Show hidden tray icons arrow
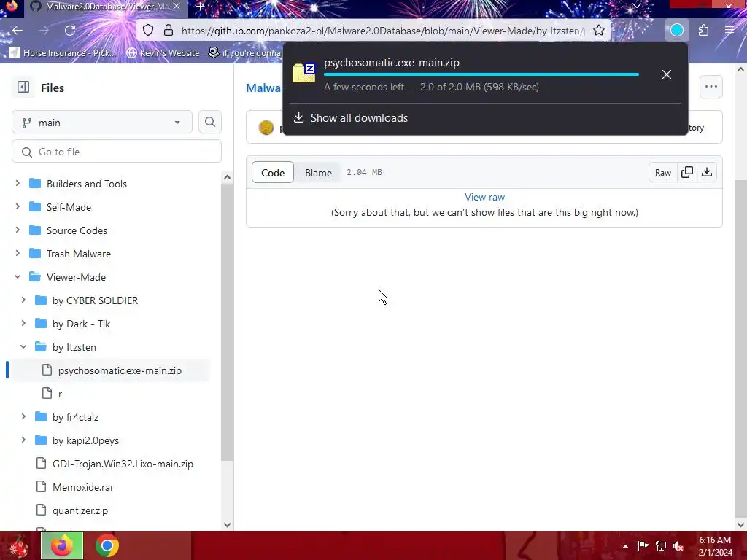 625,546
